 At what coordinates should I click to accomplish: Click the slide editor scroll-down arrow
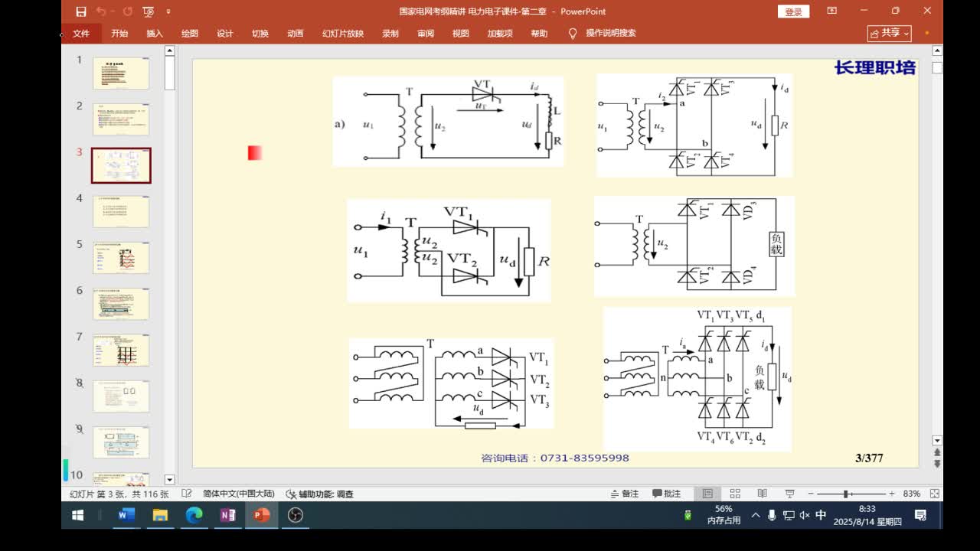(936, 441)
